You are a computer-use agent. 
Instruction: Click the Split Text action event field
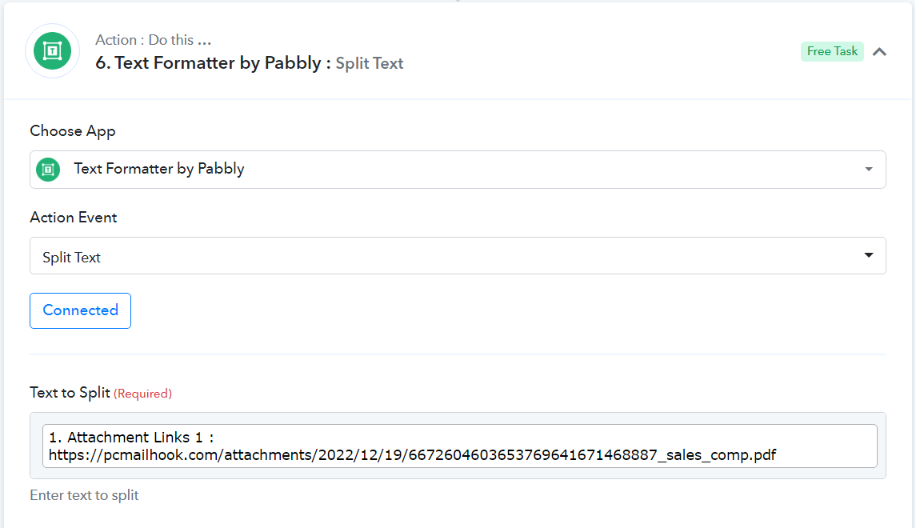coord(458,256)
